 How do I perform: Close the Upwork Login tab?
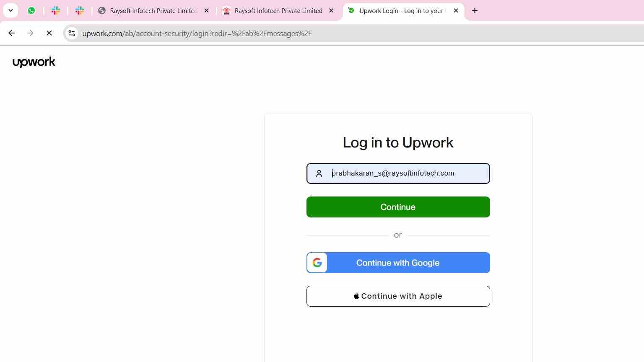(x=456, y=11)
